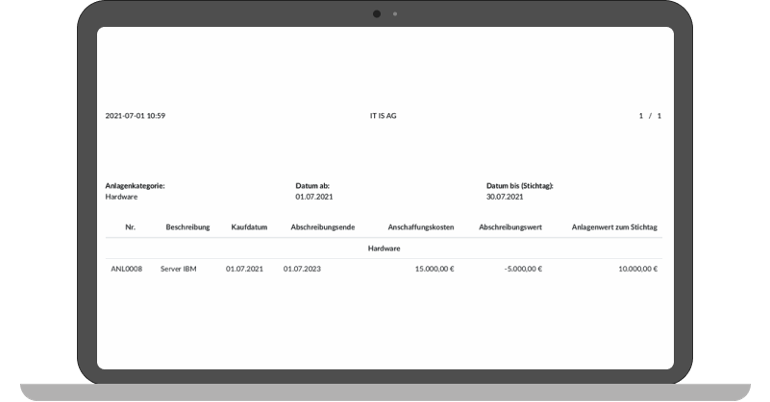
Task: Select the IT IS AG company title
Action: (x=383, y=116)
